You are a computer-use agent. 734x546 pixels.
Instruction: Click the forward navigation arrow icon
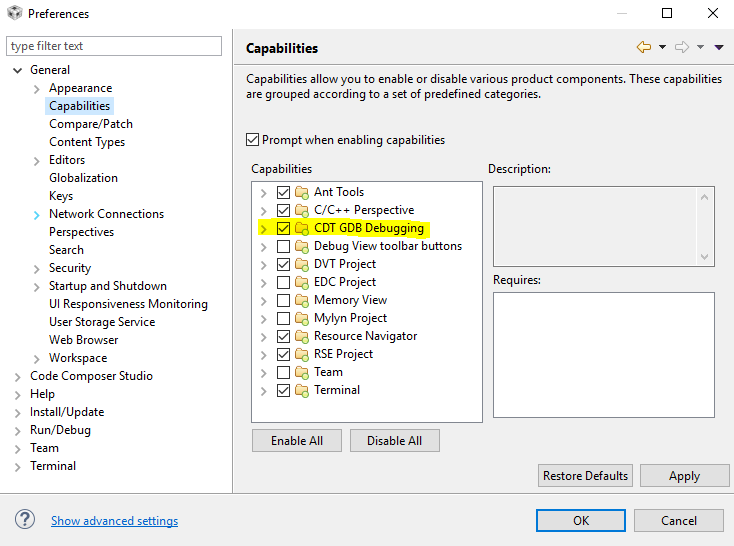point(682,47)
